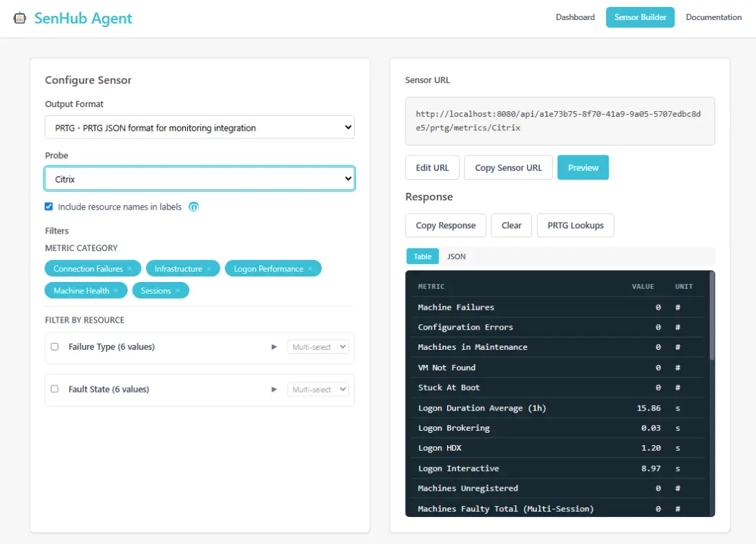Switch to the JSON response tab

[x=456, y=256]
